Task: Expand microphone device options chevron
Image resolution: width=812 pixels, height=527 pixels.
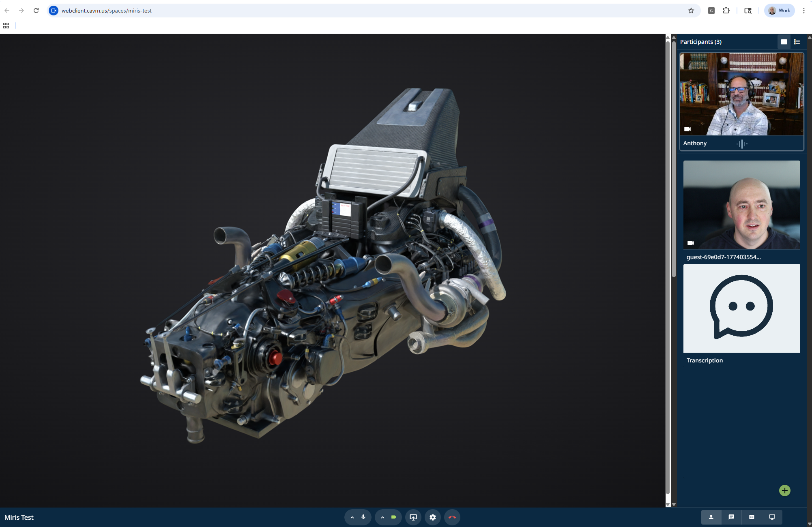Action: point(352,517)
